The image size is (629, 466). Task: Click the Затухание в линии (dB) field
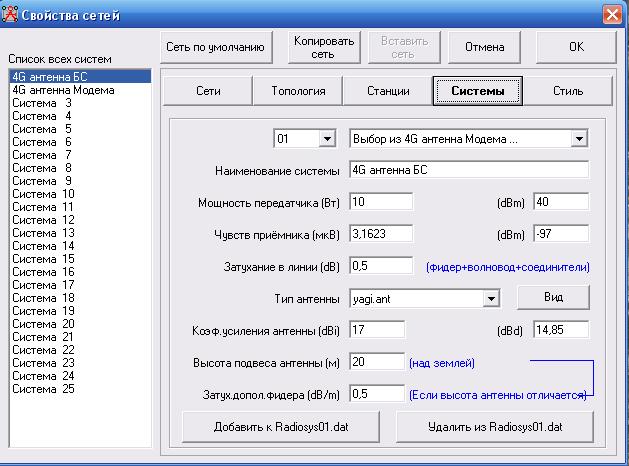coord(381,266)
